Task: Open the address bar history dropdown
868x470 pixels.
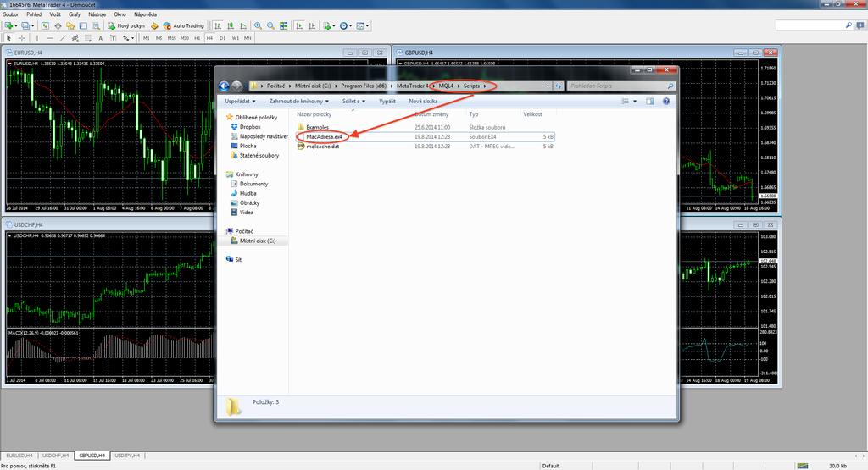Action: click(548, 86)
